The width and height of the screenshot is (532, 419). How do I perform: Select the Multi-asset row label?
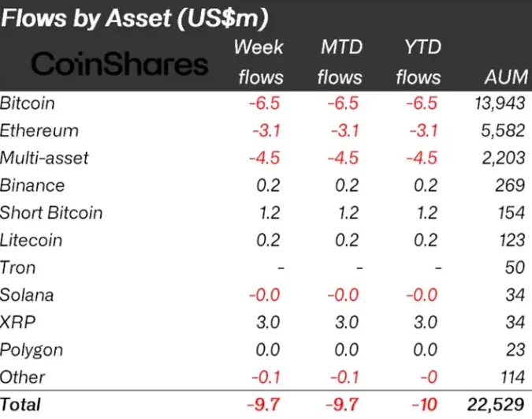(x=44, y=158)
